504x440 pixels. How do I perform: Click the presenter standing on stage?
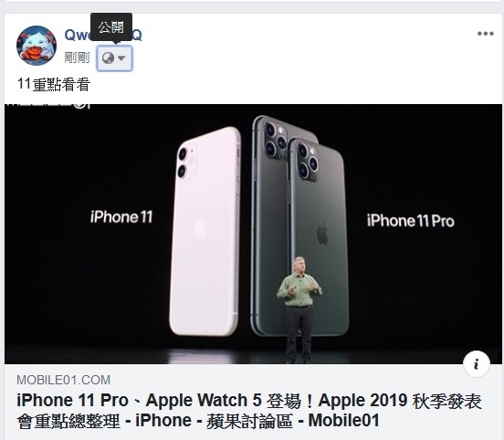click(x=299, y=309)
